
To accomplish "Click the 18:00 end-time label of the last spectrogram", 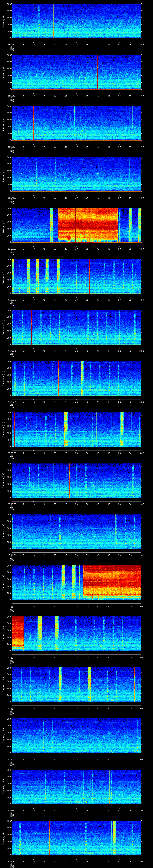I will [x=141, y=861].
